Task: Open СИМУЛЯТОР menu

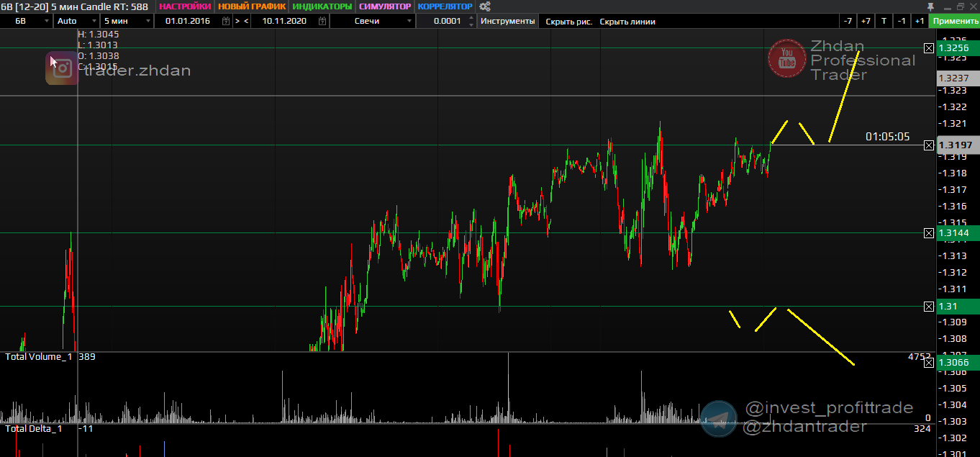Action: (x=385, y=6)
